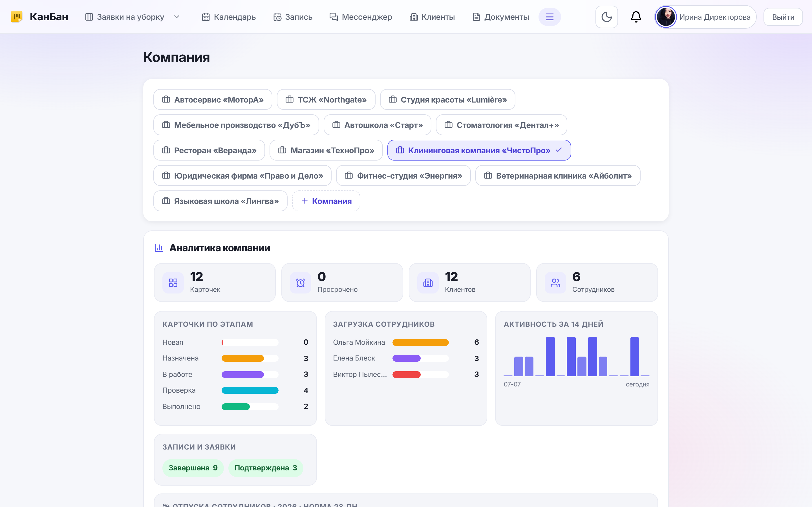Click the Сотрудников people icon
This screenshot has width=812, height=507.
click(555, 283)
